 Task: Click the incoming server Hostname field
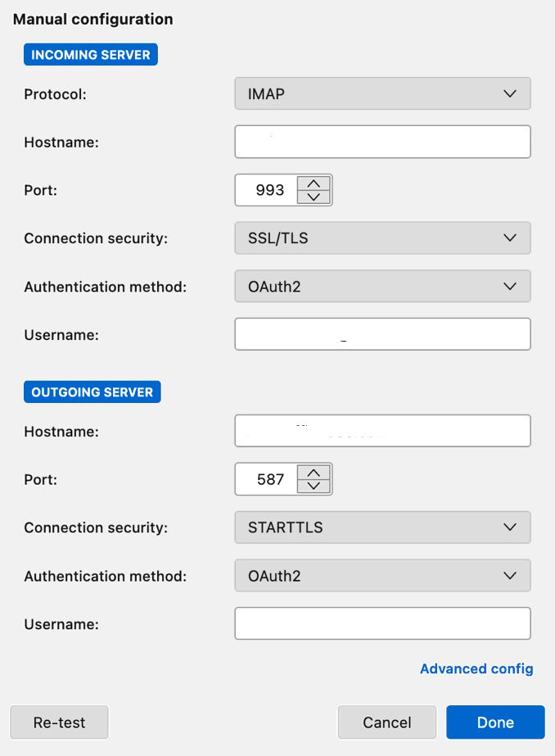tap(382, 142)
